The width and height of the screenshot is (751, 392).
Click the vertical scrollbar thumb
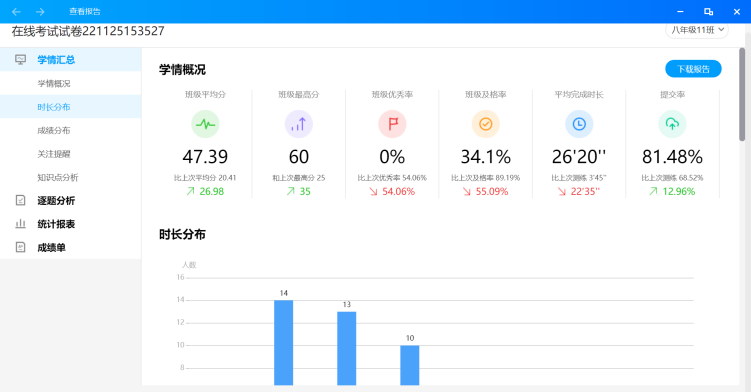[x=742, y=94]
